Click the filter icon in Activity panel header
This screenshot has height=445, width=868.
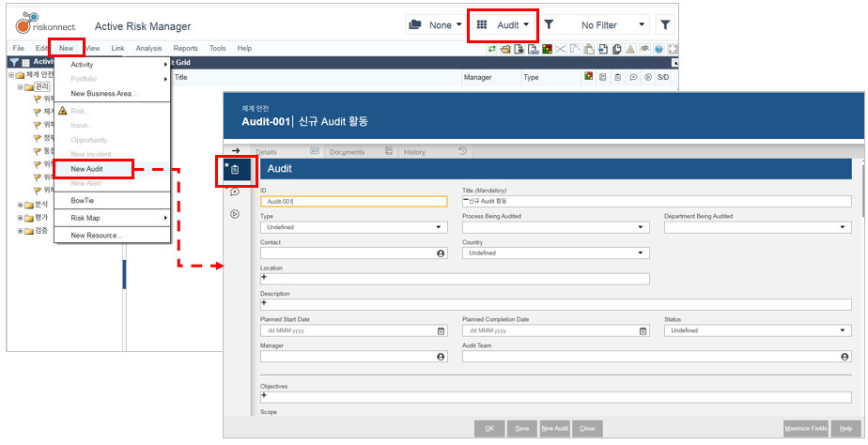pyautogui.click(x=14, y=63)
